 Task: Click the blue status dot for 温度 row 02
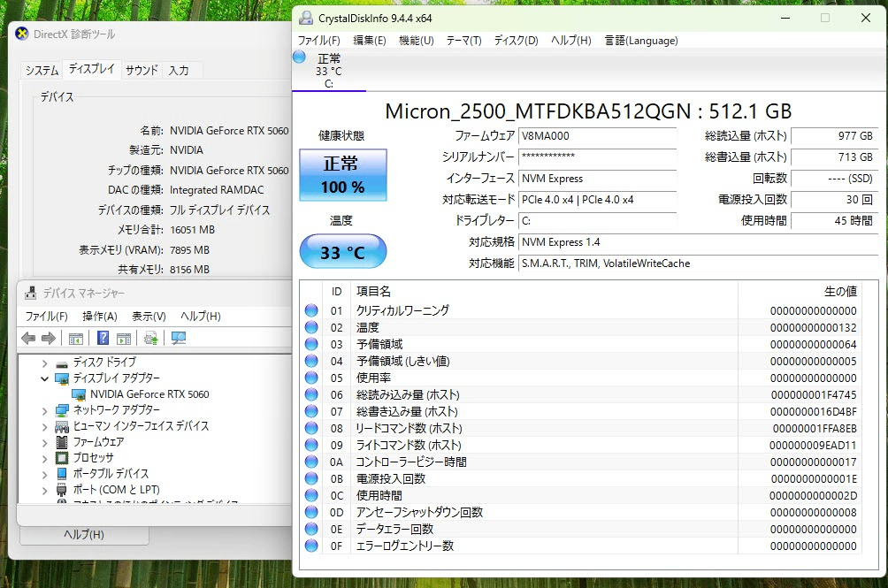(311, 327)
